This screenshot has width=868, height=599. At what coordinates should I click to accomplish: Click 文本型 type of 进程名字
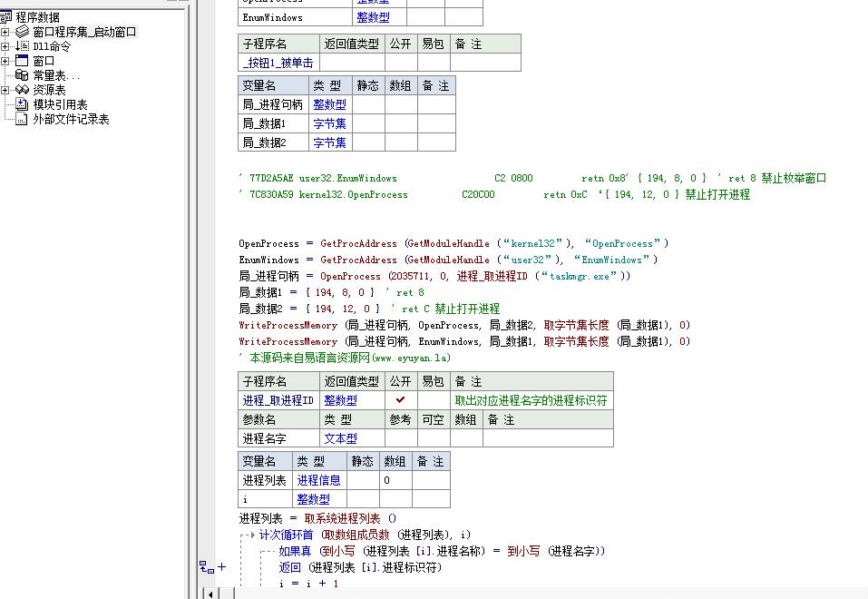(352, 438)
